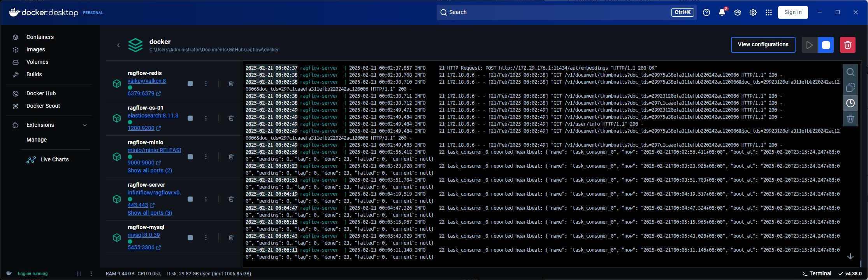This screenshot has height=280, width=868.
Task: Pause the Docker engine in status bar
Action: click(79, 274)
